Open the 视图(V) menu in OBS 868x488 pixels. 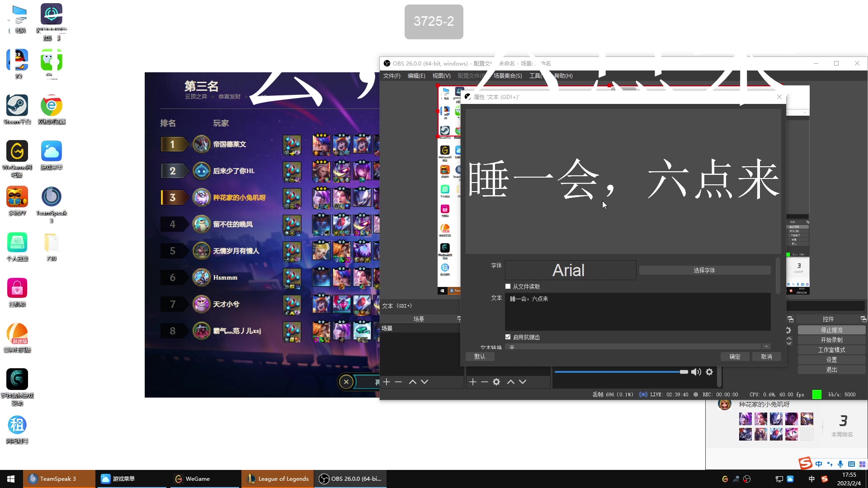441,75
